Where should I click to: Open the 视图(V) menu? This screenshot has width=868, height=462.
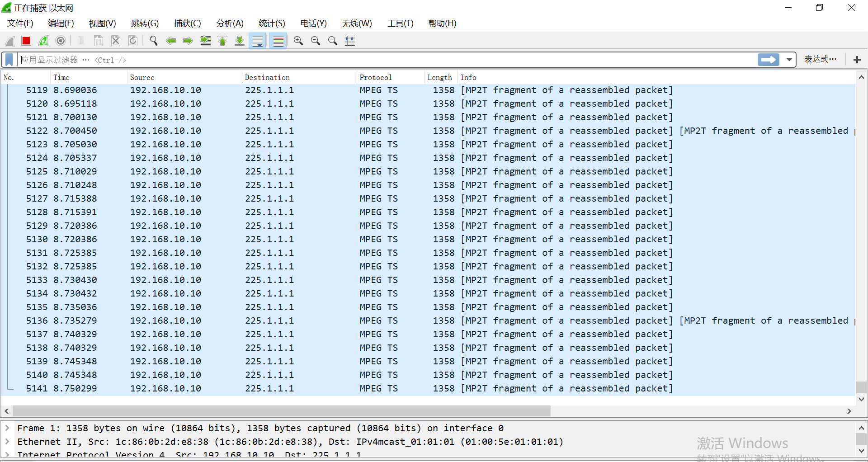(102, 23)
